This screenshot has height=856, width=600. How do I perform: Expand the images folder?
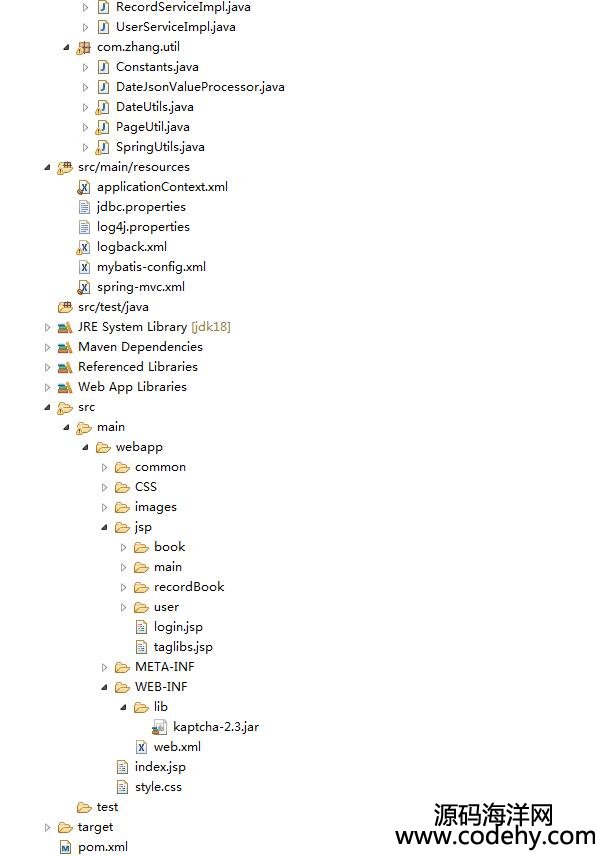[104, 508]
